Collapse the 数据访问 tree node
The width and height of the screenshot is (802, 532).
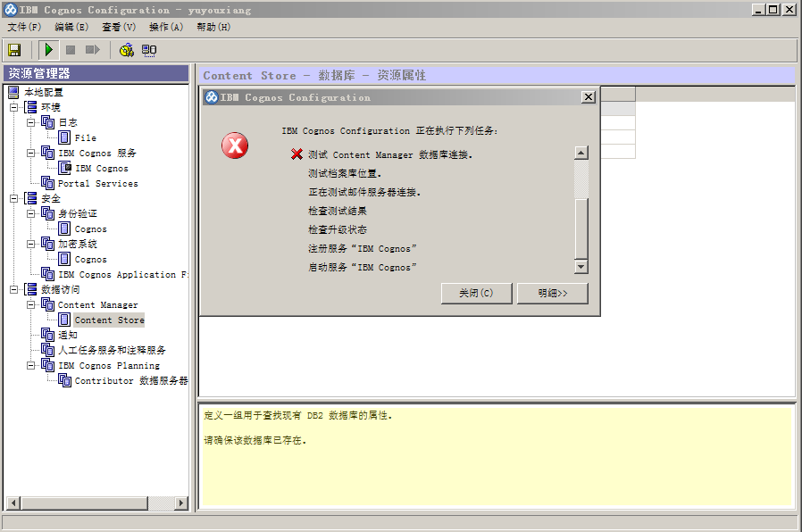[14, 289]
